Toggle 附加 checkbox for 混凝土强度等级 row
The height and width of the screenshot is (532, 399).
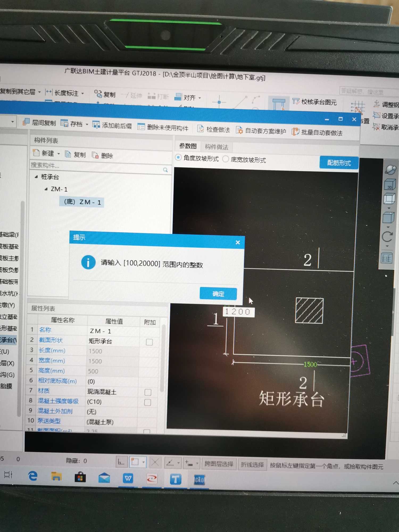point(147,402)
